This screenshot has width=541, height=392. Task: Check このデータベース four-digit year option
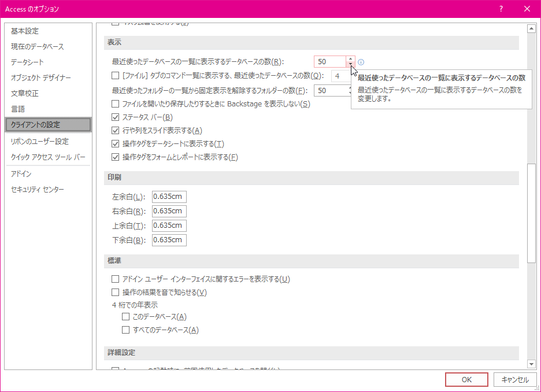(x=125, y=316)
